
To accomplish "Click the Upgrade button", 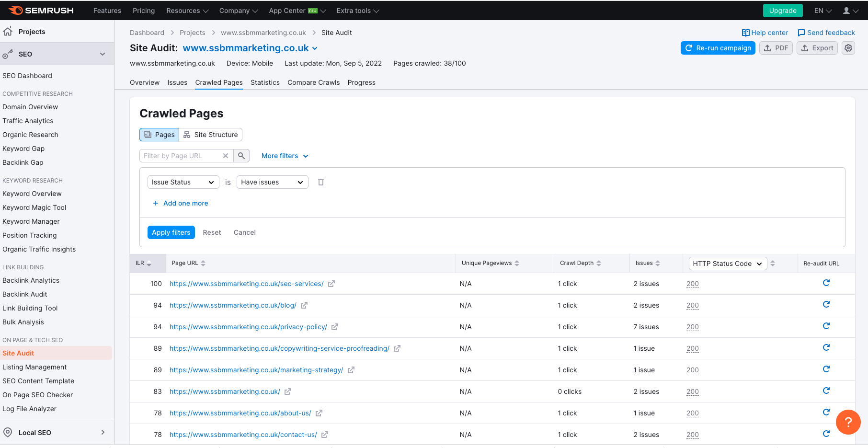I will 783,11.
